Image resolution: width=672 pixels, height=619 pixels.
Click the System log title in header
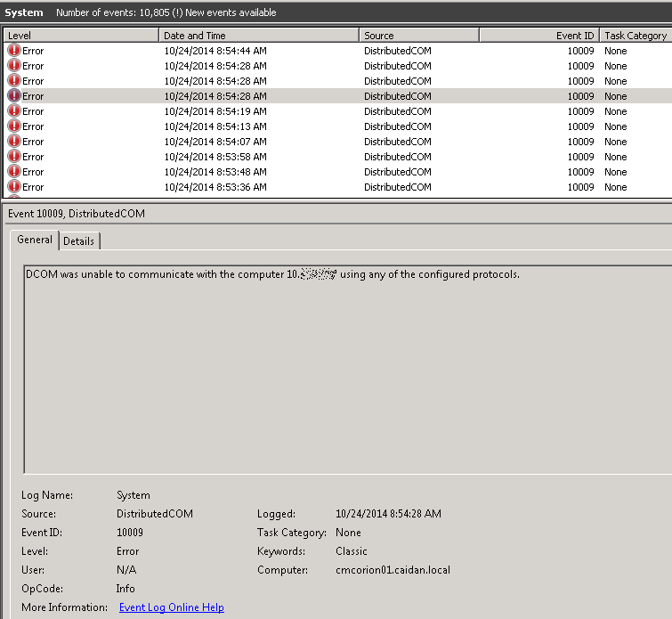(24, 12)
